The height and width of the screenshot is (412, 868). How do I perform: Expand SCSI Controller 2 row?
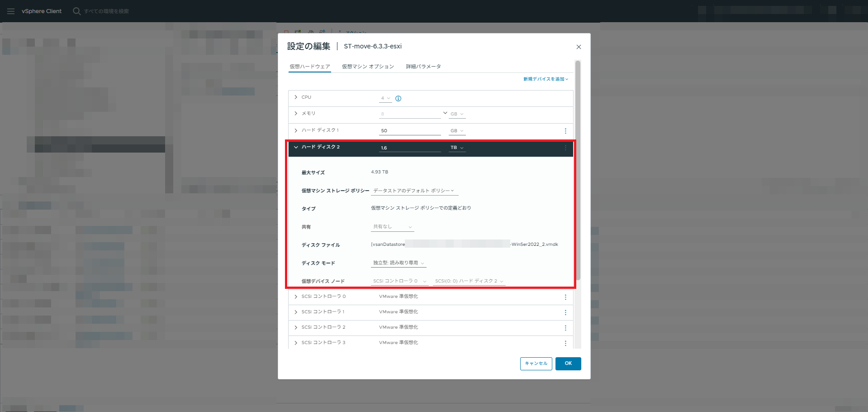click(x=296, y=327)
